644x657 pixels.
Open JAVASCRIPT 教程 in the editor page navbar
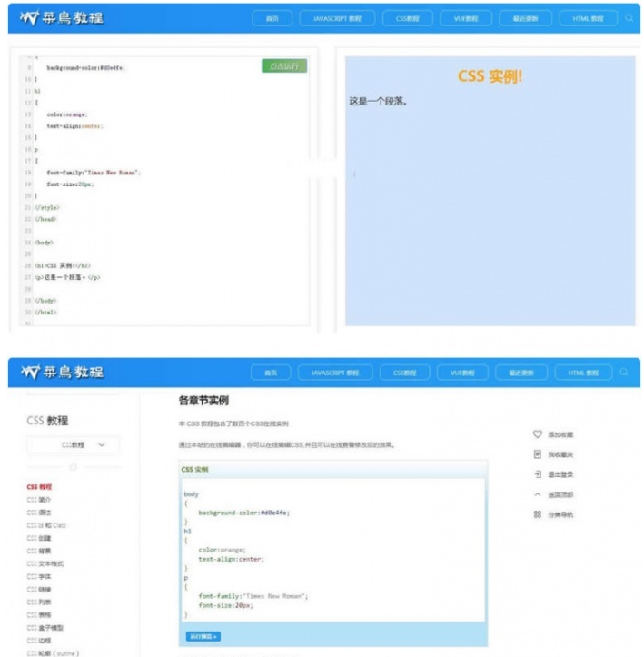pyautogui.click(x=337, y=18)
